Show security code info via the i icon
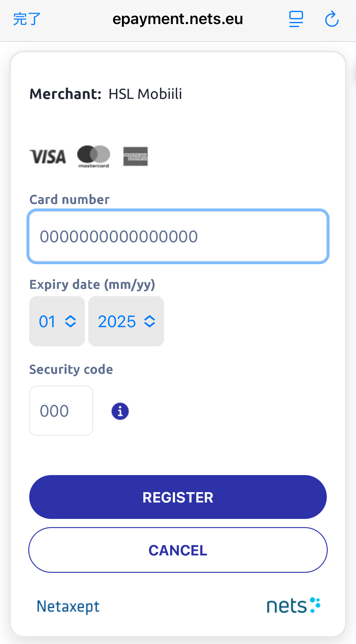Viewport: 356px width, 644px height. (120, 411)
